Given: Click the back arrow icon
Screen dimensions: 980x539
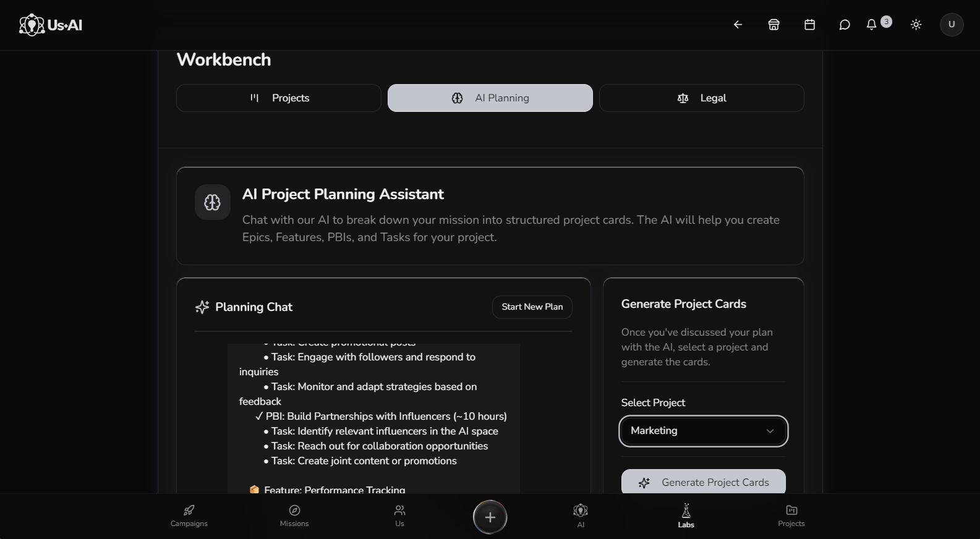Looking at the screenshot, I should point(738,25).
